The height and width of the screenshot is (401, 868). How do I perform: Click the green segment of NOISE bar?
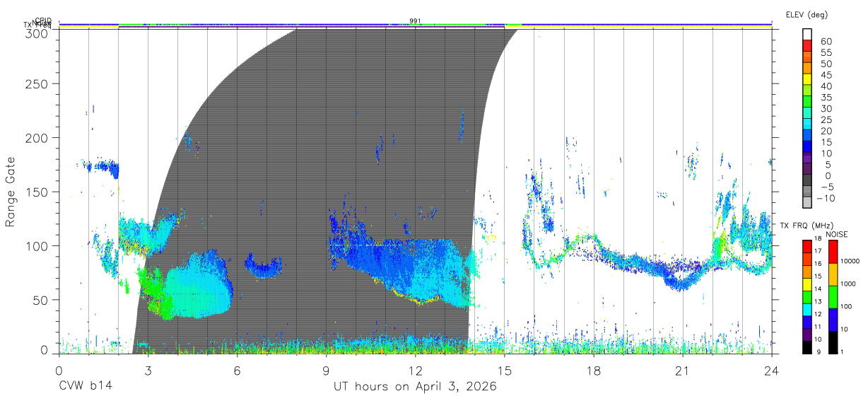coord(833,297)
